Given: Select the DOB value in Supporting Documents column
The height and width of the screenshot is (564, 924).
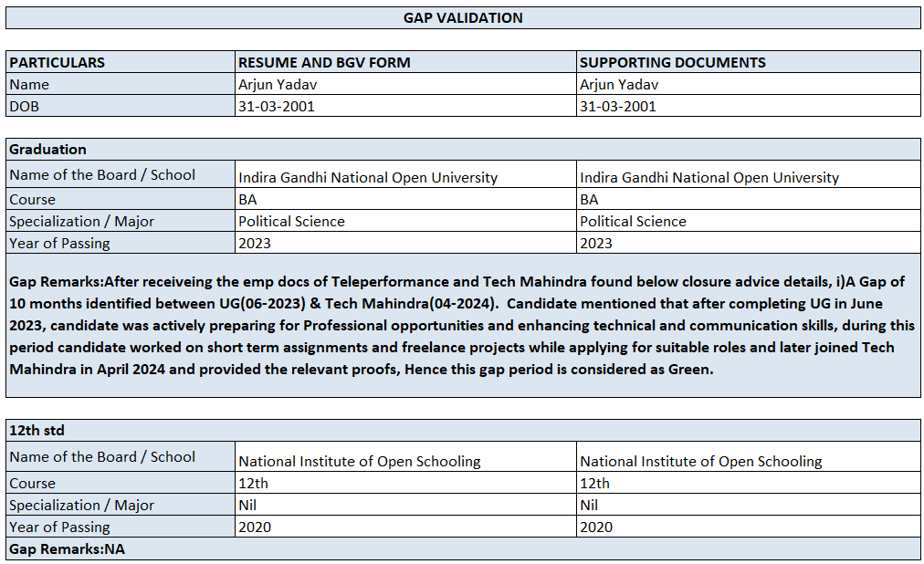Looking at the screenshot, I should [x=618, y=107].
